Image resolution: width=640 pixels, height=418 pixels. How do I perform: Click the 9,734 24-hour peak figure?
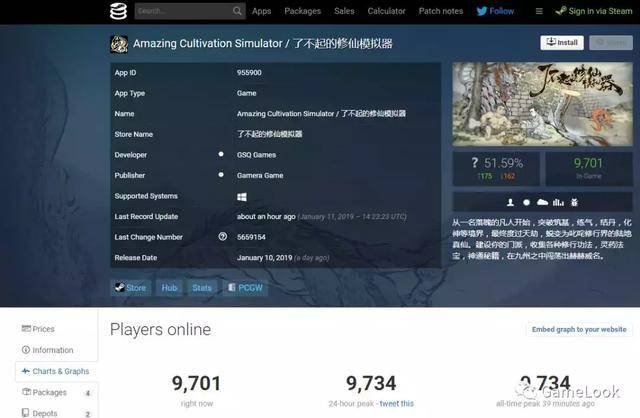(x=371, y=383)
